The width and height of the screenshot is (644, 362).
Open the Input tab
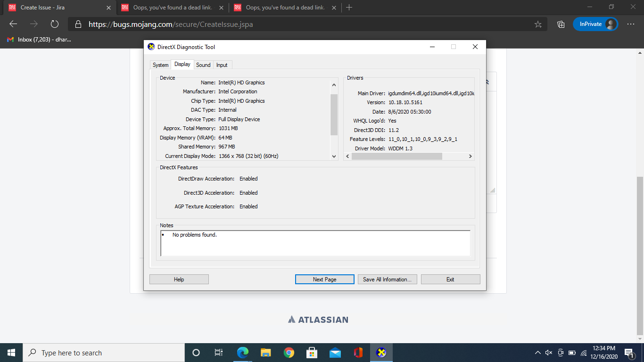(x=222, y=65)
